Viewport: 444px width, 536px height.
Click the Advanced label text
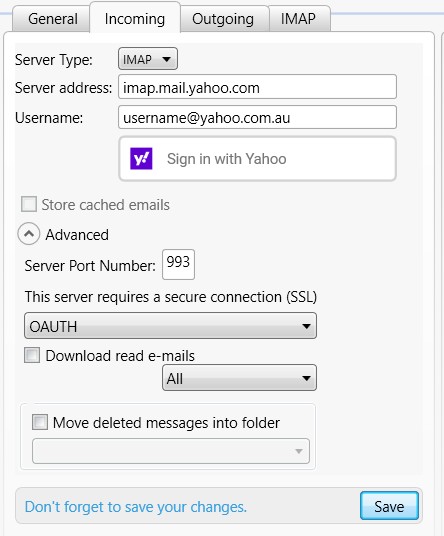77,235
